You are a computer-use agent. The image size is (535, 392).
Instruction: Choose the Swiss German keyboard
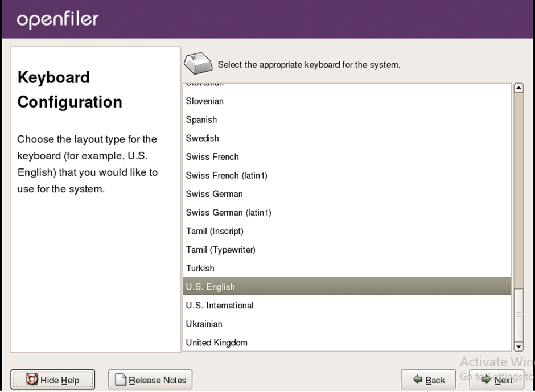pos(347,194)
